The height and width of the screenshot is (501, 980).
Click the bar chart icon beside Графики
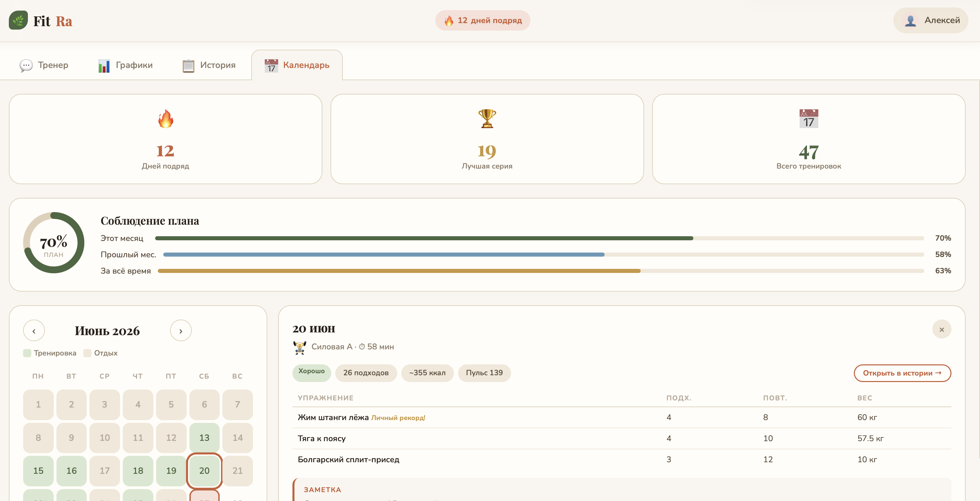coord(104,66)
